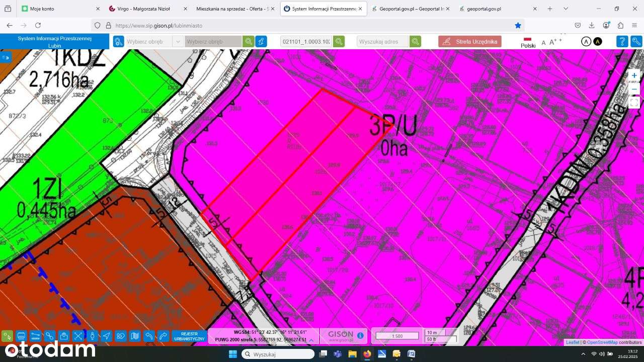Open the street view person icon
This screenshot has width=644, height=362.
pyautogui.click(x=92, y=336)
